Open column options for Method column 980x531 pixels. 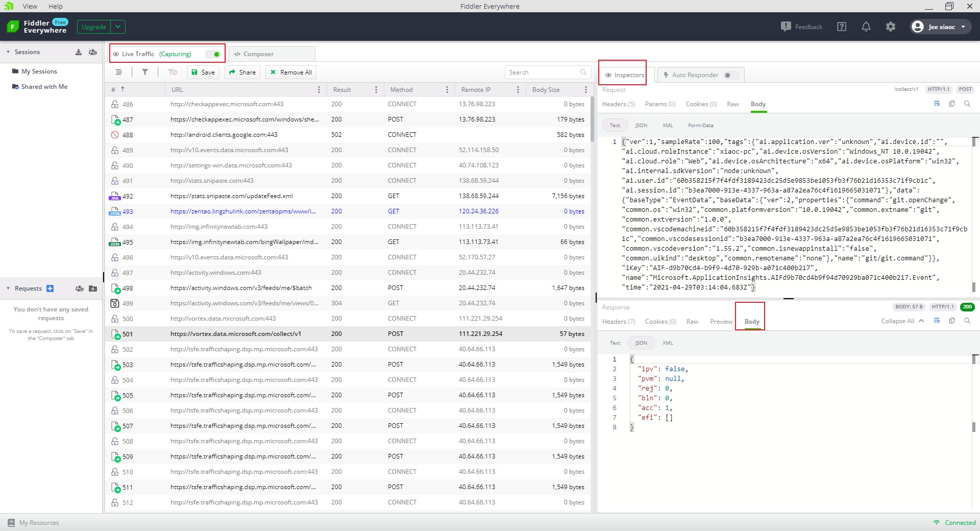(447, 89)
